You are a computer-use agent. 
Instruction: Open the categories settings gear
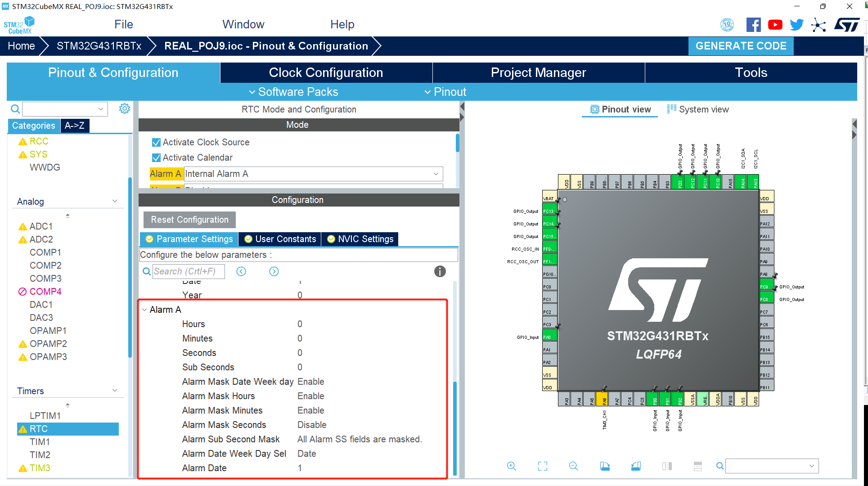125,108
